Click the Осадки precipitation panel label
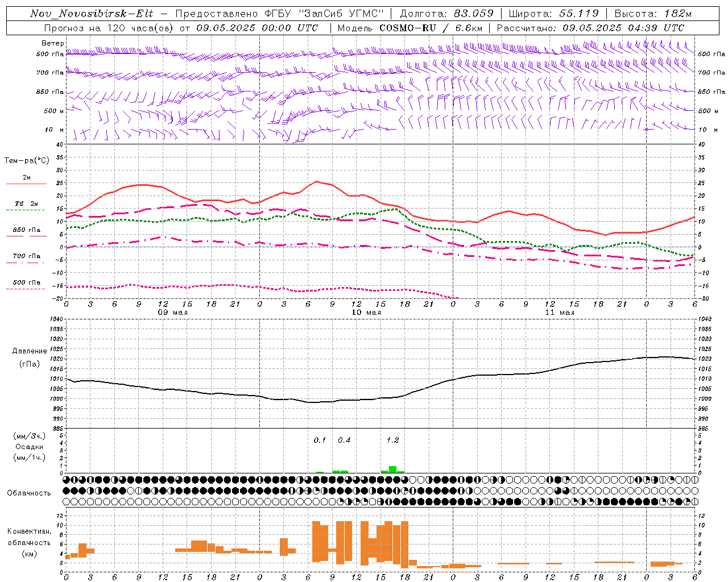The image size is (728, 582). point(30,447)
